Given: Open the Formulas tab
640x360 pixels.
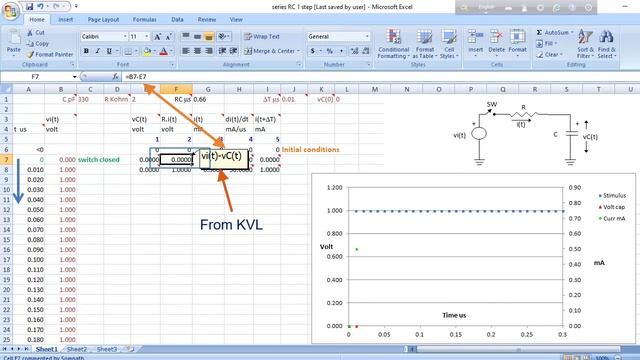Looking at the screenshot, I should click(144, 20).
